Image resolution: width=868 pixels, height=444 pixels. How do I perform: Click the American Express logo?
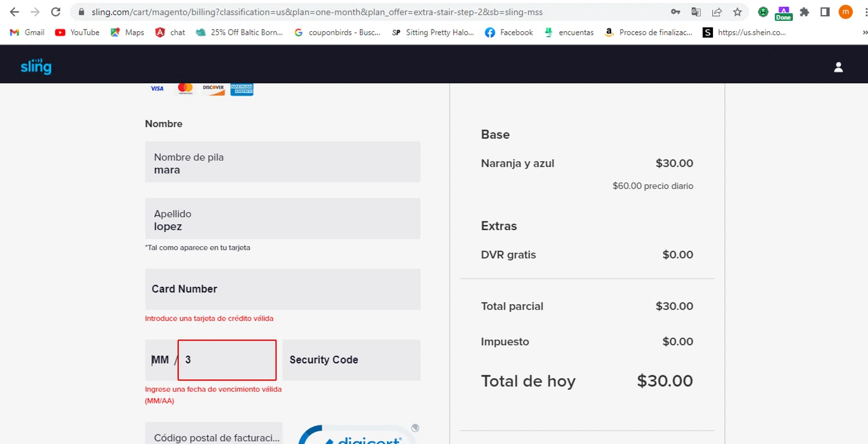click(x=242, y=89)
